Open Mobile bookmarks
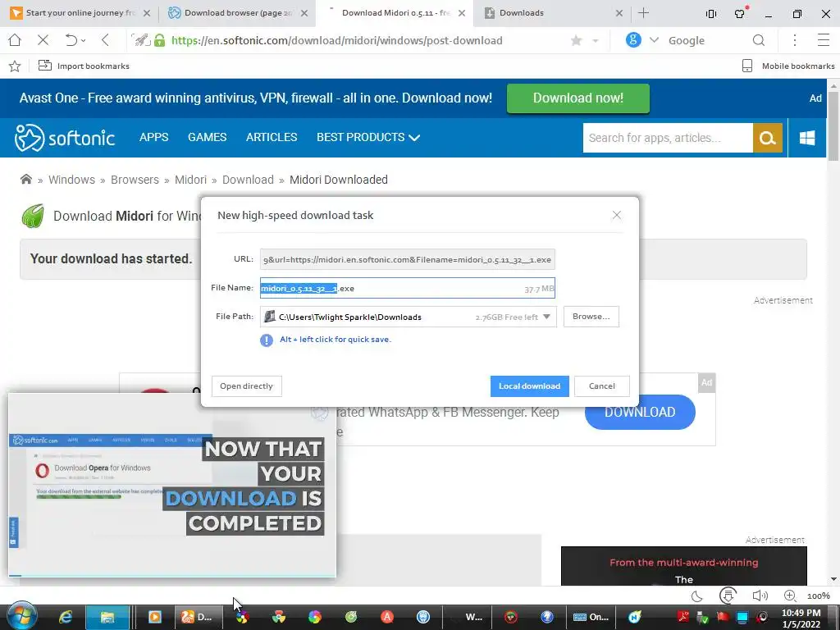 [x=788, y=66]
